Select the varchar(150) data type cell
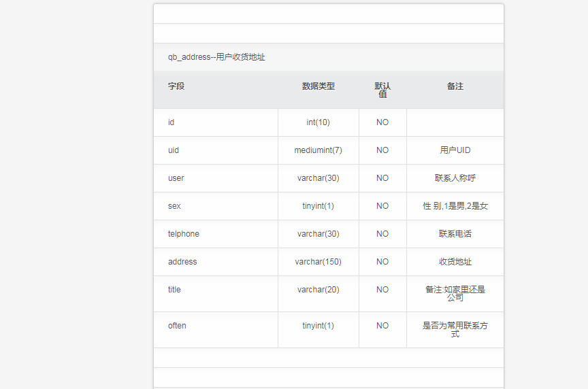The width and height of the screenshot is (588, 389). (318, 262)
